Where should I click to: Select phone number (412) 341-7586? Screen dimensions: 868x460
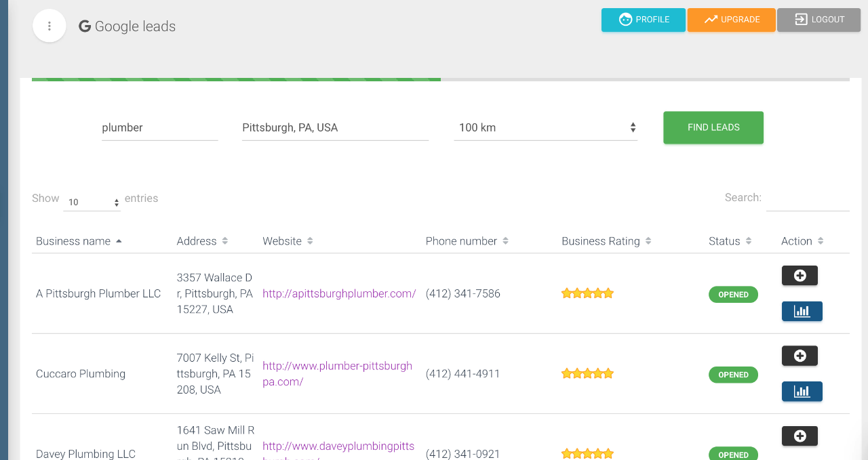(463, 293)
